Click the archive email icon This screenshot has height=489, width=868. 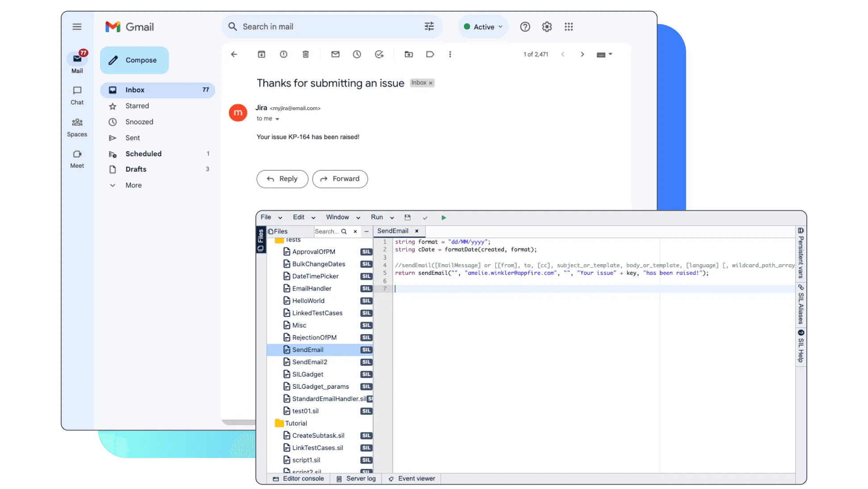(x=262, y=54)
